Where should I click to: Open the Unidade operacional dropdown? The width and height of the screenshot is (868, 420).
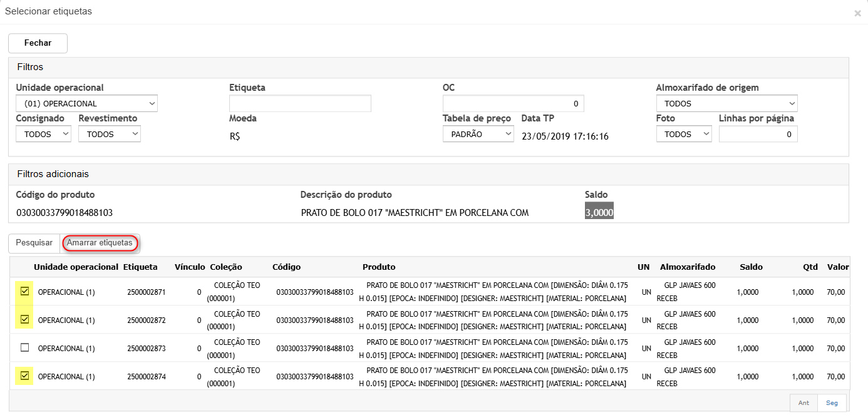click(86, 103)
